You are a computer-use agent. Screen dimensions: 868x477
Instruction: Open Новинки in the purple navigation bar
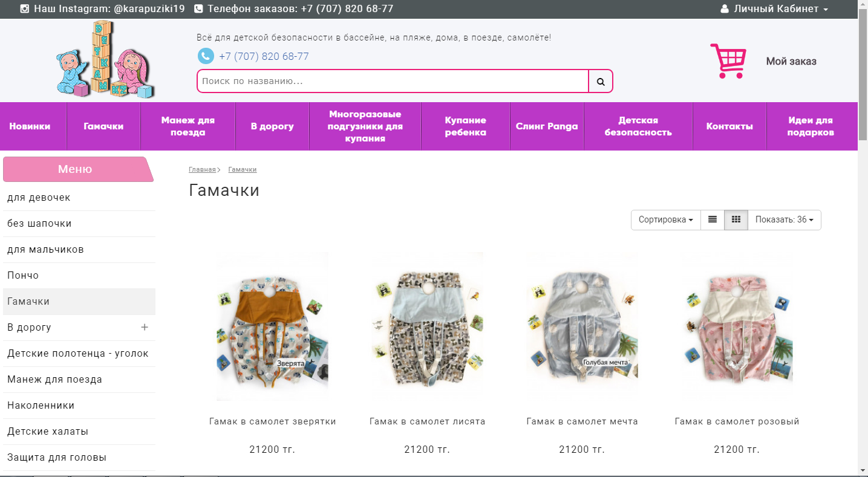click(x=30, y=126)
